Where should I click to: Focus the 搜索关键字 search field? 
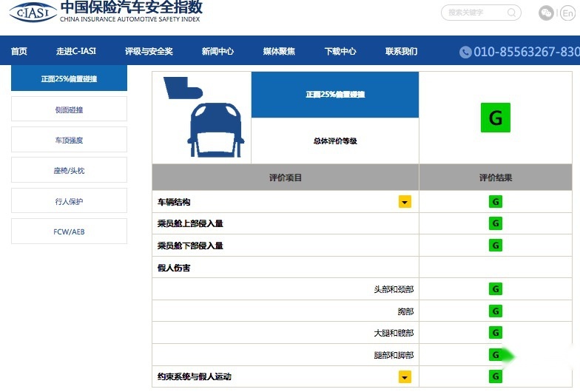click(481, 13)
